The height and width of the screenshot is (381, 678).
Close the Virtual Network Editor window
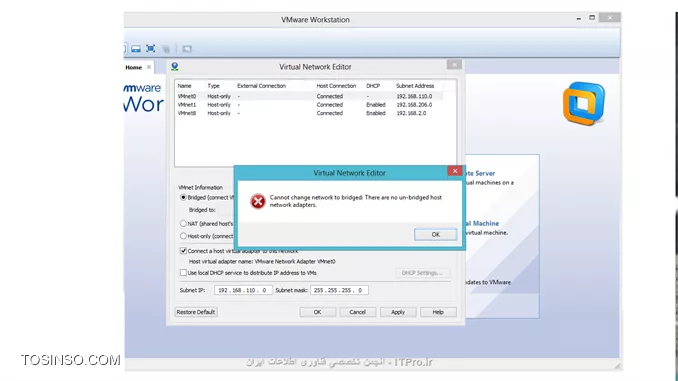click(x=454, y=64)
